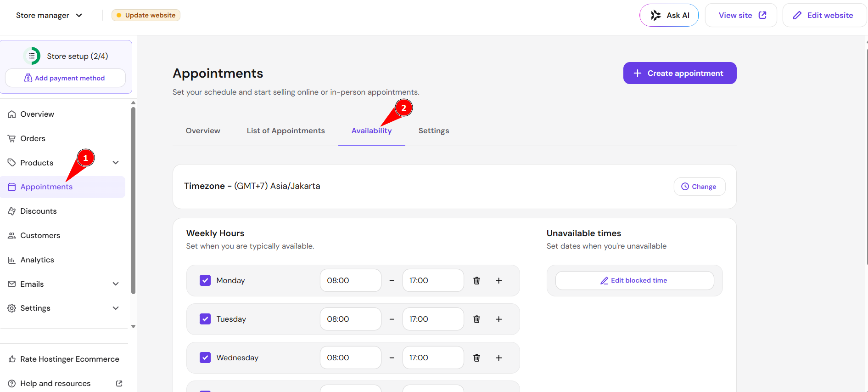The height and width of the screenshot is (392, 868).
Task: Click the Update website badge
Action: point(146,15)
